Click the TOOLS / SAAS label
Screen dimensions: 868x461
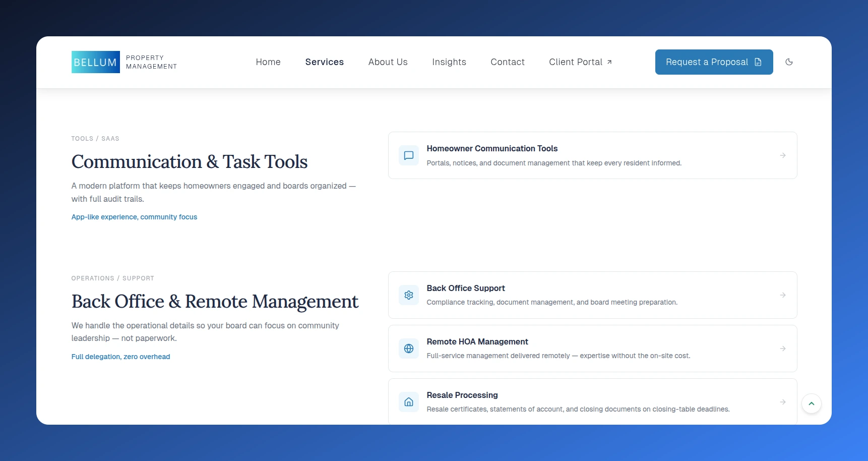(95, 139)
